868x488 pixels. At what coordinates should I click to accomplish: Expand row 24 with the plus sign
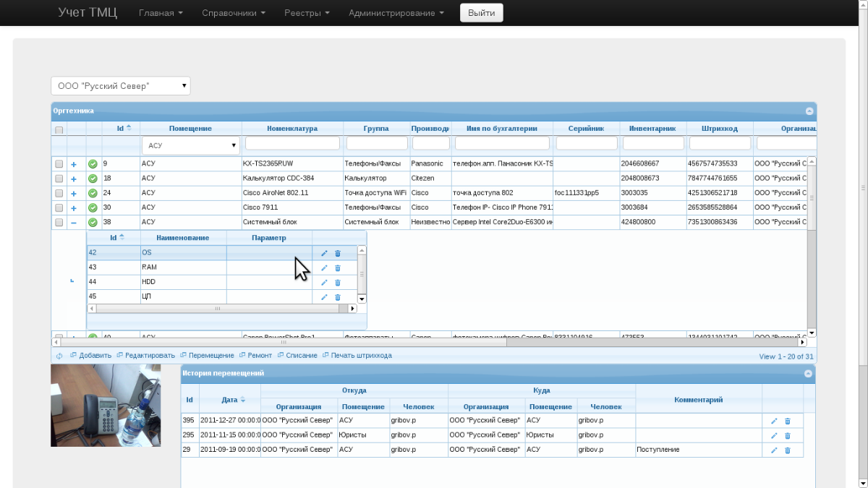(x=74, y=193)
